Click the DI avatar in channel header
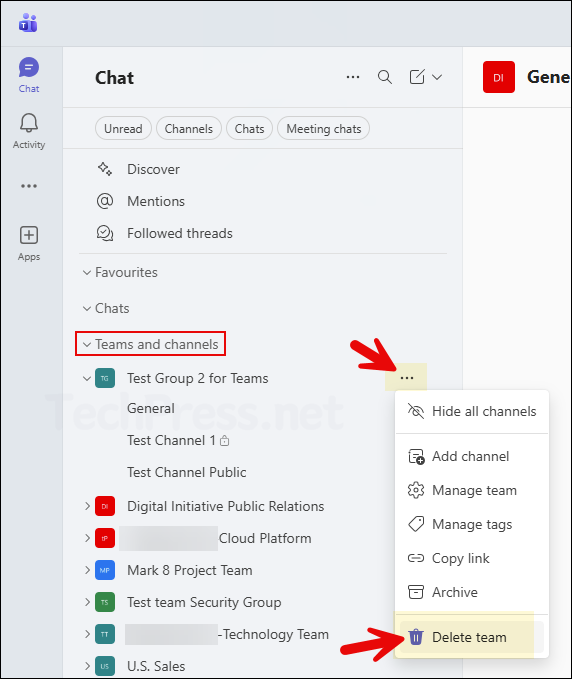This screenshot has width=572, height=679. coord(499,77)
